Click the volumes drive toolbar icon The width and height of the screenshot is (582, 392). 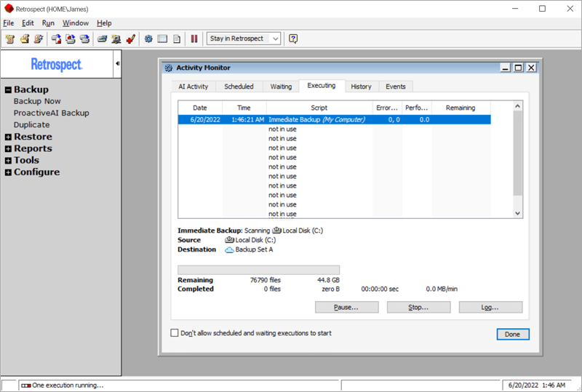pos(102,39)
